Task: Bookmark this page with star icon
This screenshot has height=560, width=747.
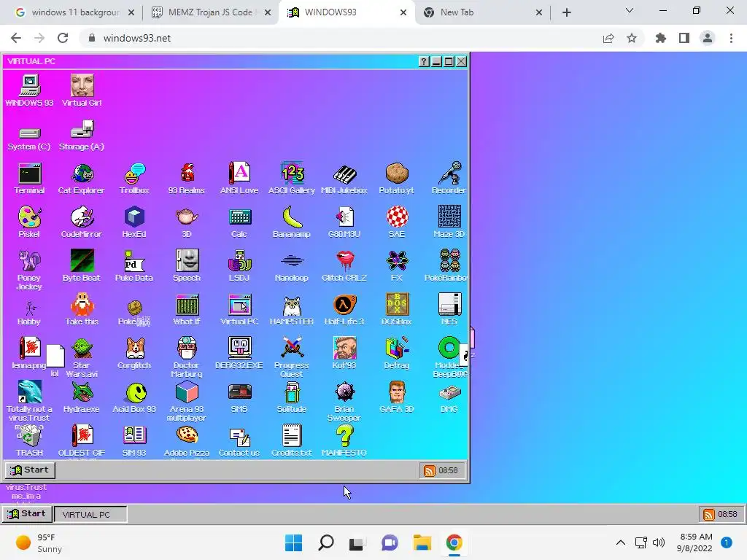Action: (x=632, y=38)
